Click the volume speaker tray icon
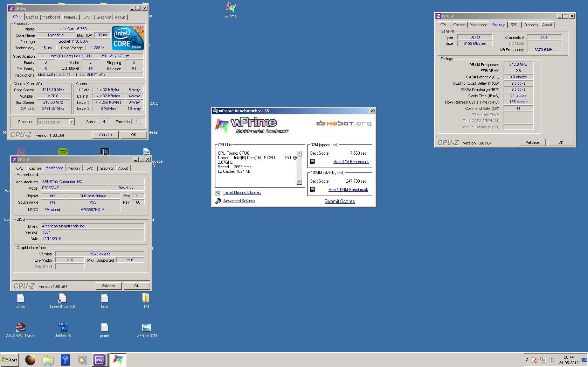The image size is (588, 367). (552, 360)
